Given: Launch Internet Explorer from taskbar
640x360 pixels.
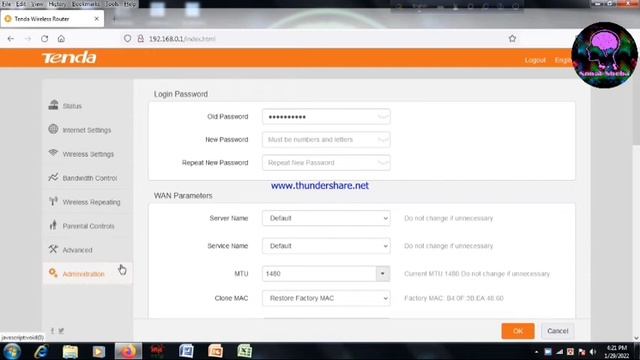Looking at the screenshot, I should coord(41,351).
